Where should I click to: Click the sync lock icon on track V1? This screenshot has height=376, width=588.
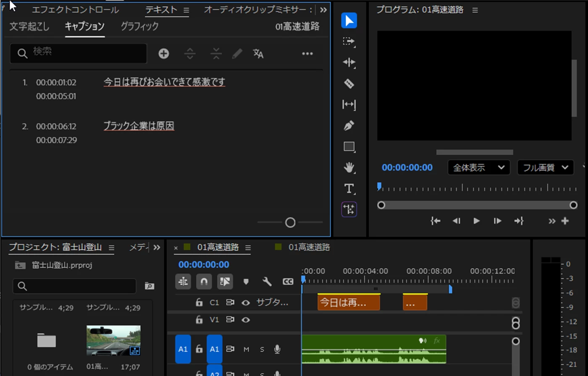[230, 320]
